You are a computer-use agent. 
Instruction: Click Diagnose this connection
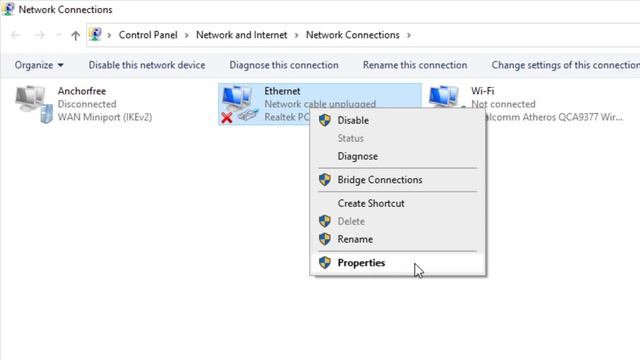[x=284, y=65]
